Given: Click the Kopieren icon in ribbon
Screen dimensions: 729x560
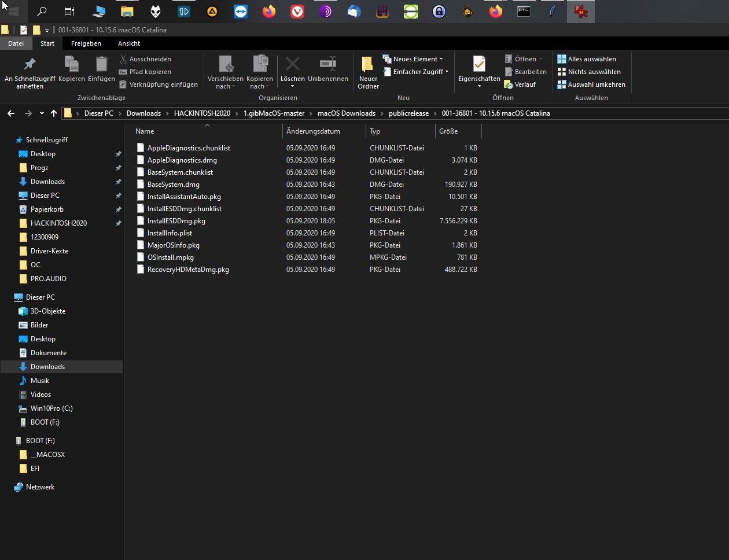Looking at the screenshot, I should 72,65.
